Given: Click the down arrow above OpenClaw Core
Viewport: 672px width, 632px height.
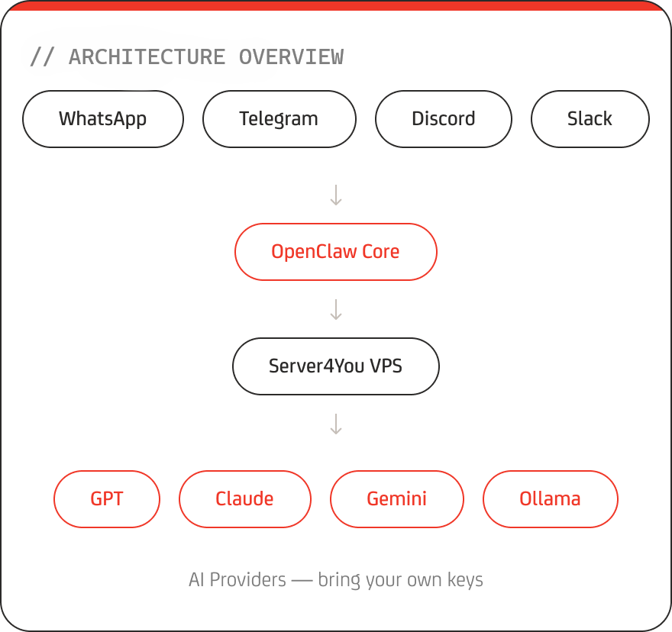Looking at the screenshot, I should [335, 195].
